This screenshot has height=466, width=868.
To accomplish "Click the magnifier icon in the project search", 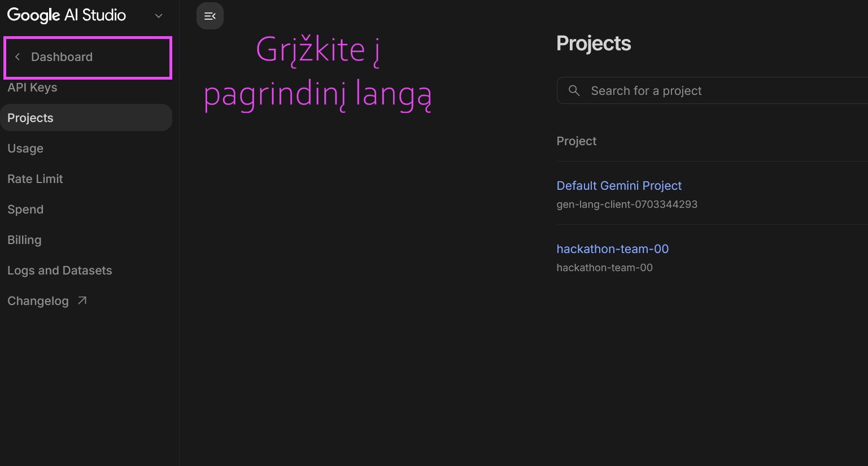I will coord(574,90).
